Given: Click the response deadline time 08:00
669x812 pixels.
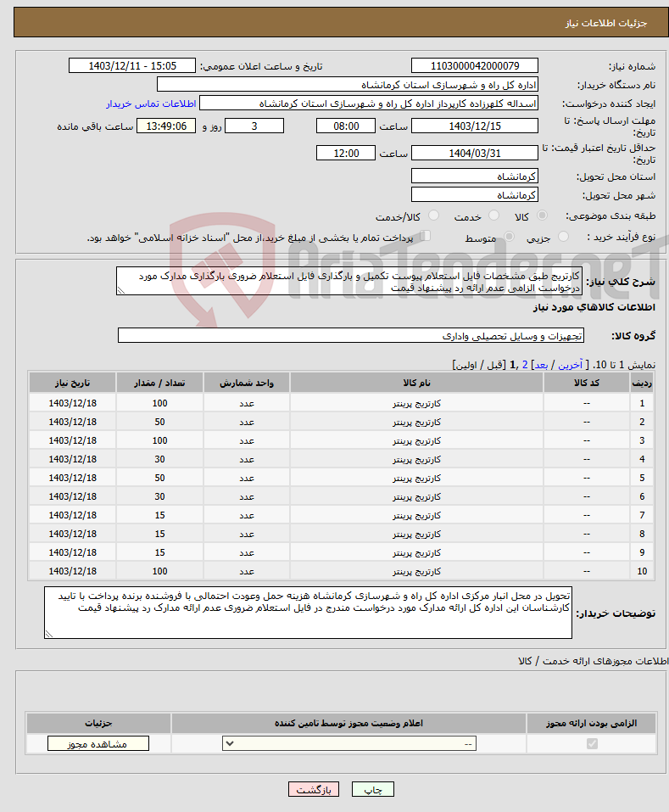Looking at the screenshot, I should click(x=346, y=126).
